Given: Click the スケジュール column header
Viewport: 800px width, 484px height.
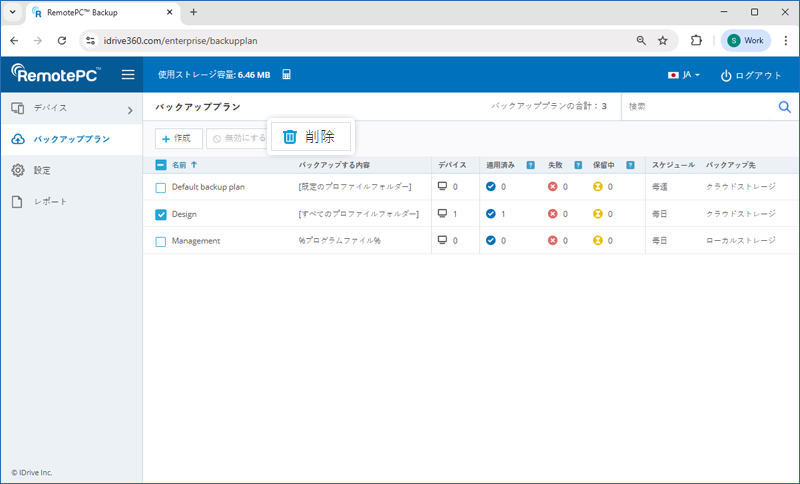Looking at the screenshot, I should (x=673, y=165).
